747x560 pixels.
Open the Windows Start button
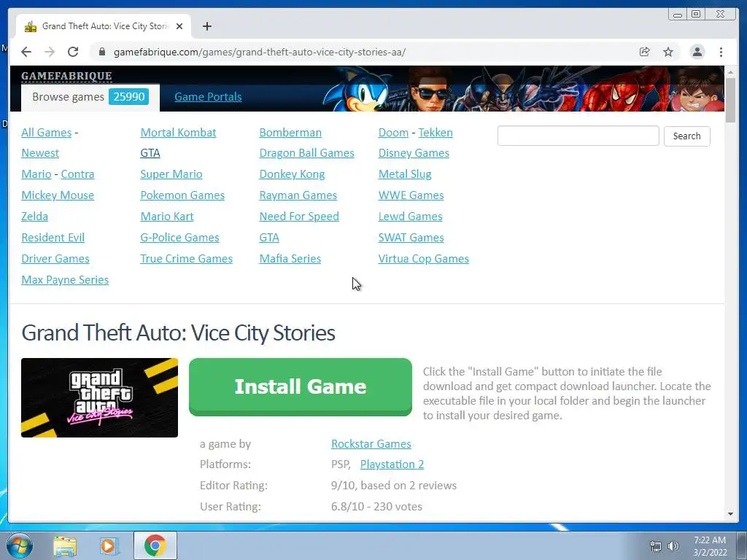tap(19, 545)
